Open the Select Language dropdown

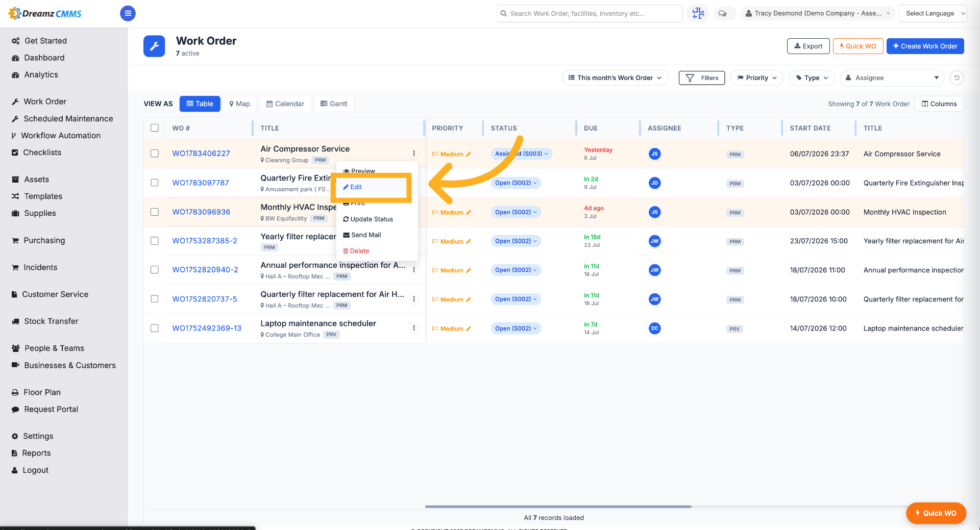[934, 13]
